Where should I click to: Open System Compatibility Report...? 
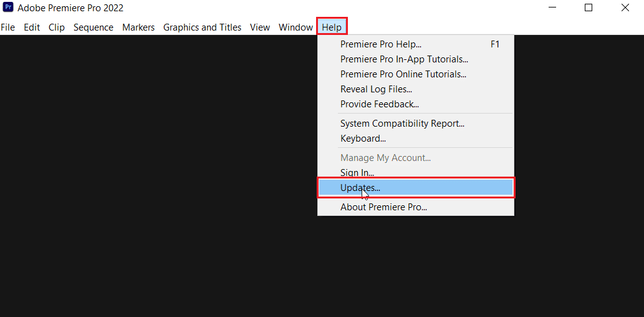pyautogui.click(x=416, y=124)
